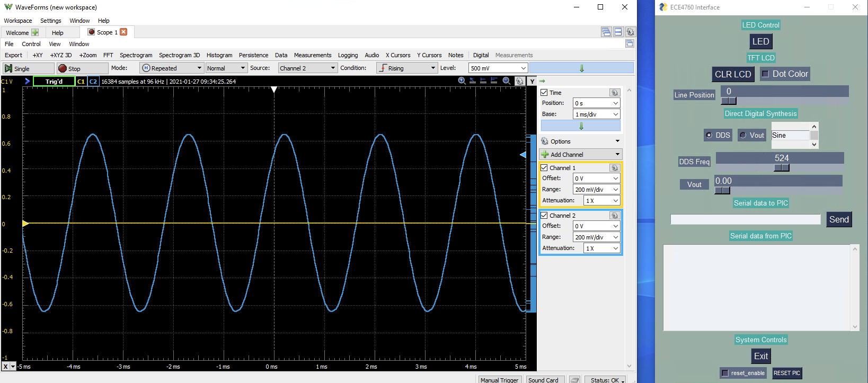Viewport: 868px width, 383px height.
Task: Click the DDS Freq slider handle
Action: coord(781,168)
